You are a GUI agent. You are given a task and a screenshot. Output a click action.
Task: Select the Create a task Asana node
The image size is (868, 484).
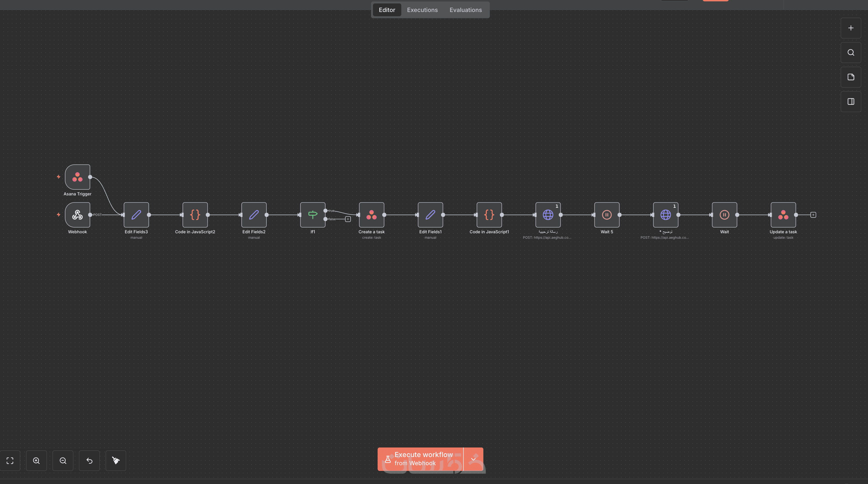(x=371, y=215)
